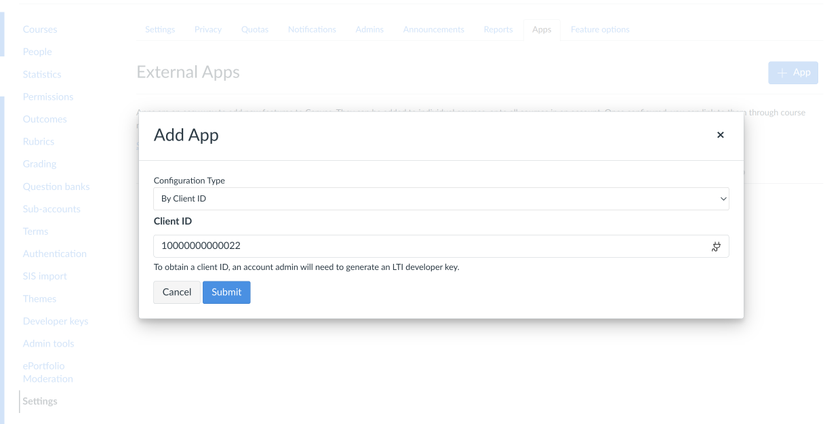Submit the Add App form
Viewport: 825px width, 424px height.
(x=226, y=292)
